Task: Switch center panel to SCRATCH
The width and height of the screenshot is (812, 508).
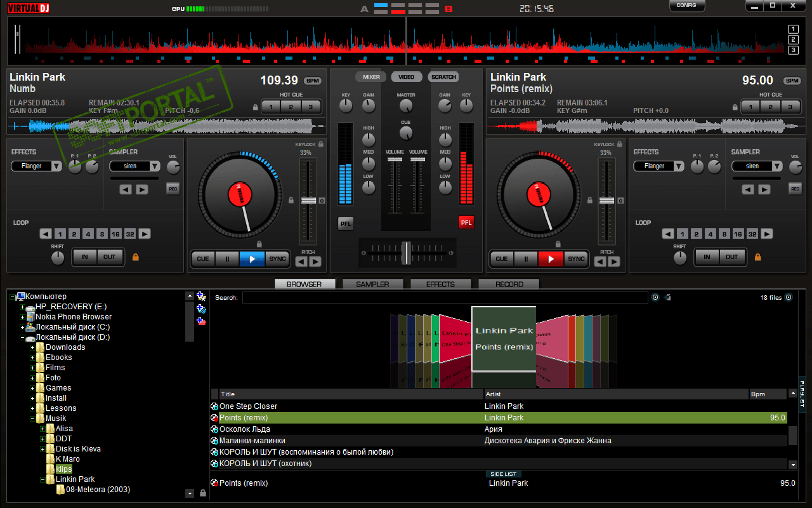Action: [x=443, y=77]
